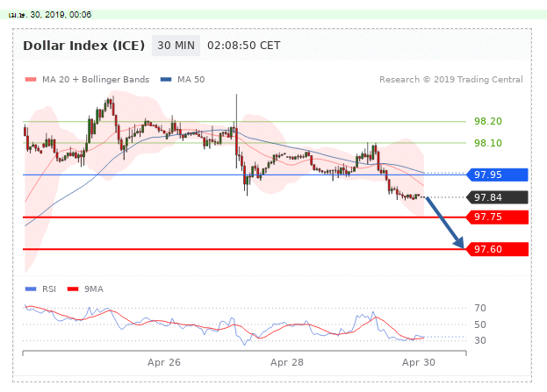Click the Apr 30 axis date
This screenshot has width=547, height=392.
point(418,362)
